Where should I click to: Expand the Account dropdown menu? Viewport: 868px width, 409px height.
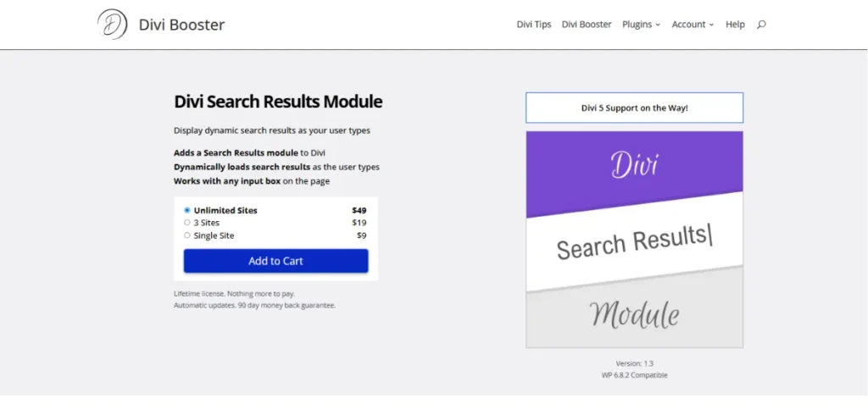(x=693, y=25)
